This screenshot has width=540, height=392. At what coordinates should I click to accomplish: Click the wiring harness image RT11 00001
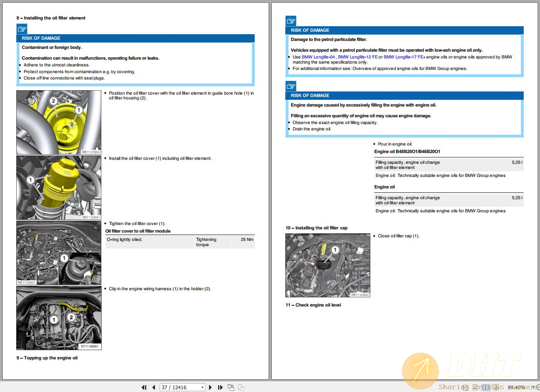tap(59, 318)
